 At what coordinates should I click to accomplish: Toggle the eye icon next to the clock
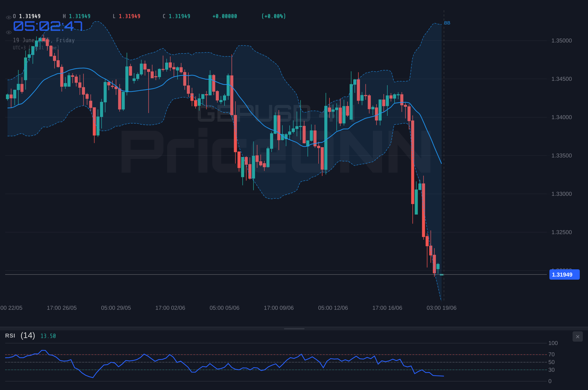point(8,32)
